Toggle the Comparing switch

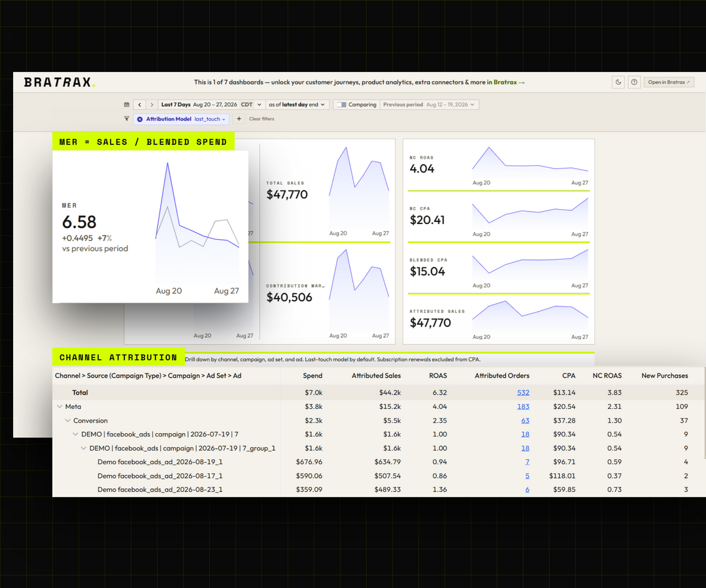click(342, 105)
